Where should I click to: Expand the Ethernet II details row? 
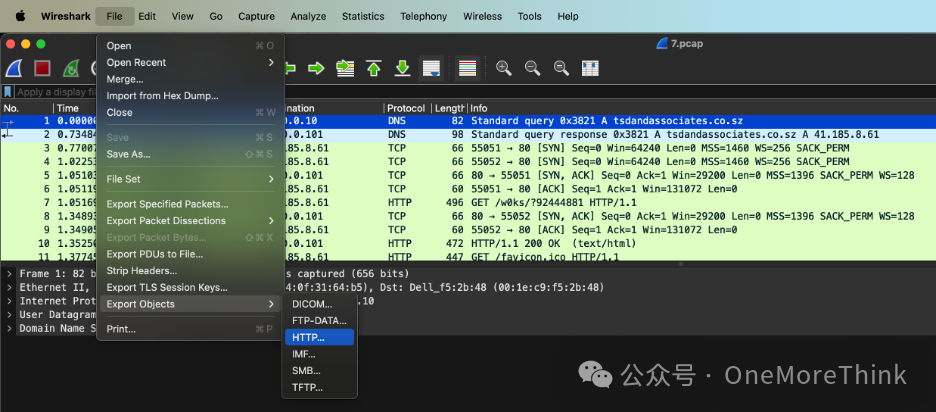(10, 288)
